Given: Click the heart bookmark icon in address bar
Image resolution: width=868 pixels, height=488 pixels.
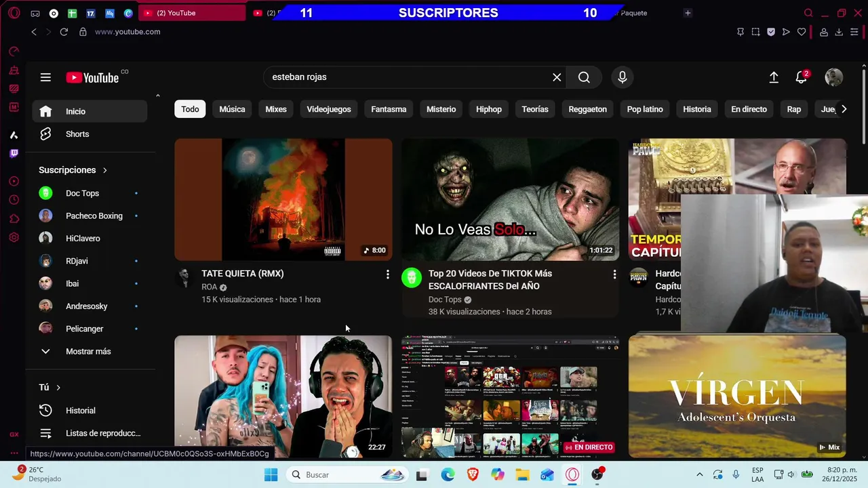Looking at the screenshot, I should pos(802,32).
